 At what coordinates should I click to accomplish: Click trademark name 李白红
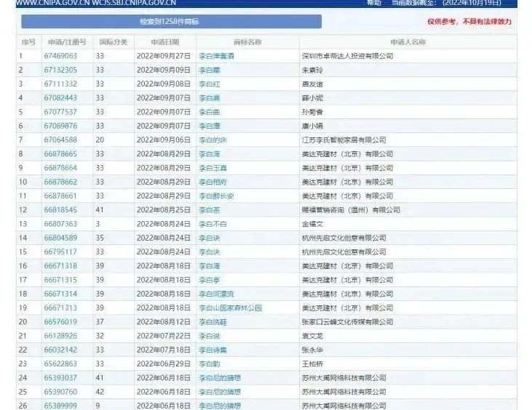[x=210, y=84]
